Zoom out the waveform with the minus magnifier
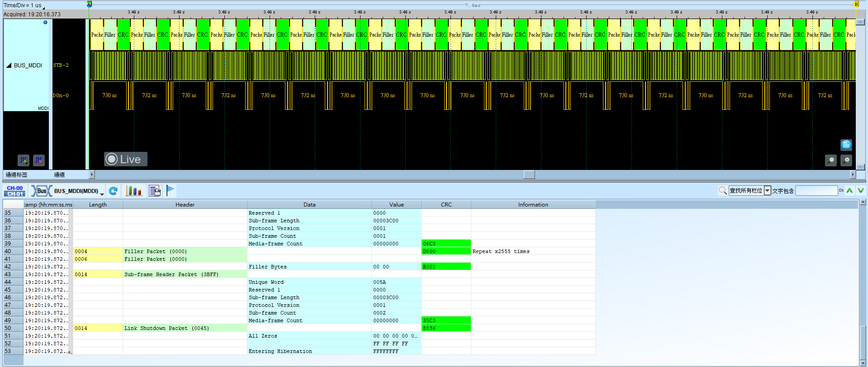Screen dimensions: 868x367 pyautogui.click(x=831, y=160)
